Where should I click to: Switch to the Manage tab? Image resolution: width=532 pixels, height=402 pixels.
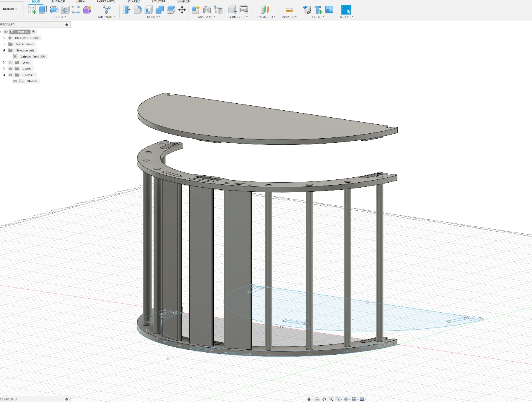(x=183, y=2)
